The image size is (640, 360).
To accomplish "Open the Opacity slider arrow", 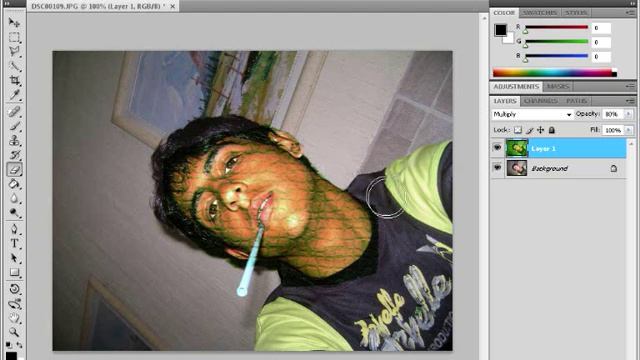I will click(629, 114).
